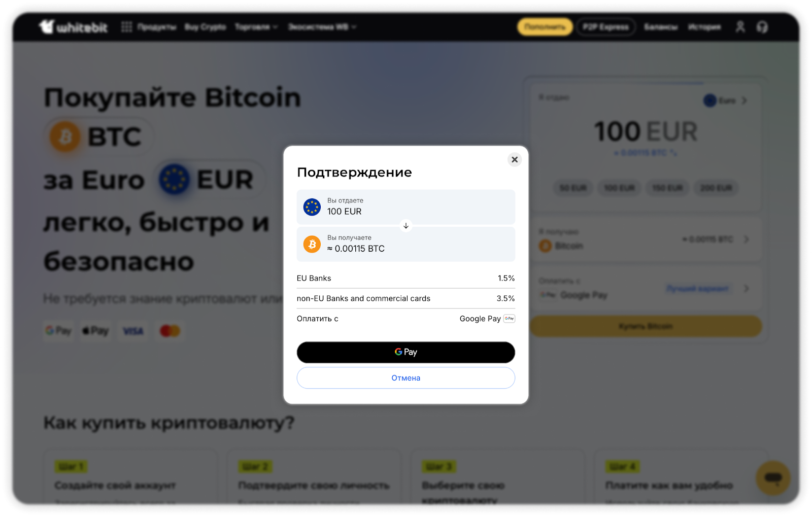This screenshot has width=812, height=517.
Task: Open the История menu item
Action: (x=704, y=27)
